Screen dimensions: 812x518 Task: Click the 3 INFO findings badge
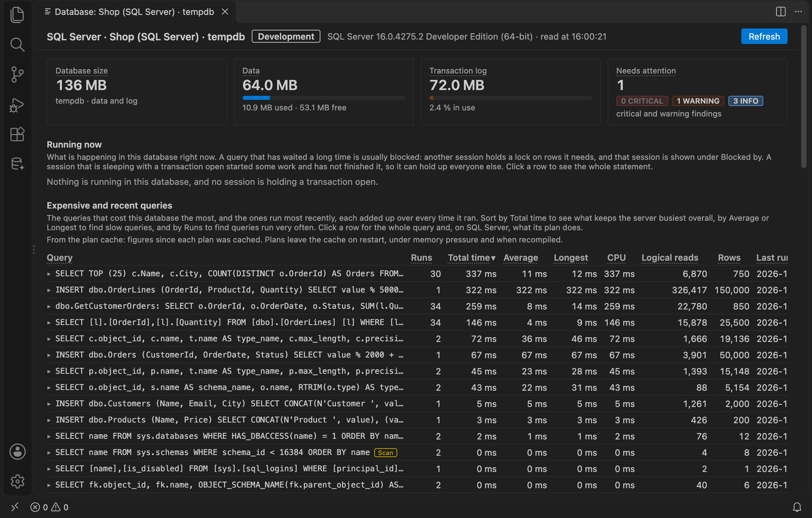click(x=746, y=101)
